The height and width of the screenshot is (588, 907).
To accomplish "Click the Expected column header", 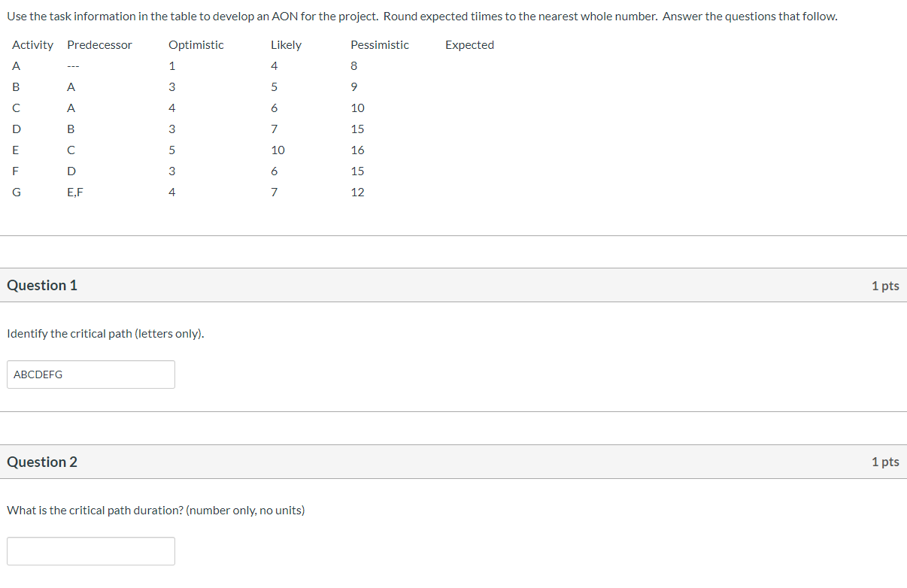I will [469, 44].
